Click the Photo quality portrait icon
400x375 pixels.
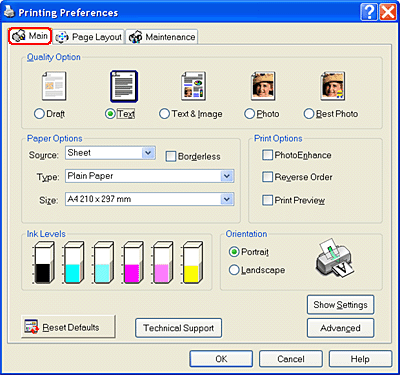263,86
